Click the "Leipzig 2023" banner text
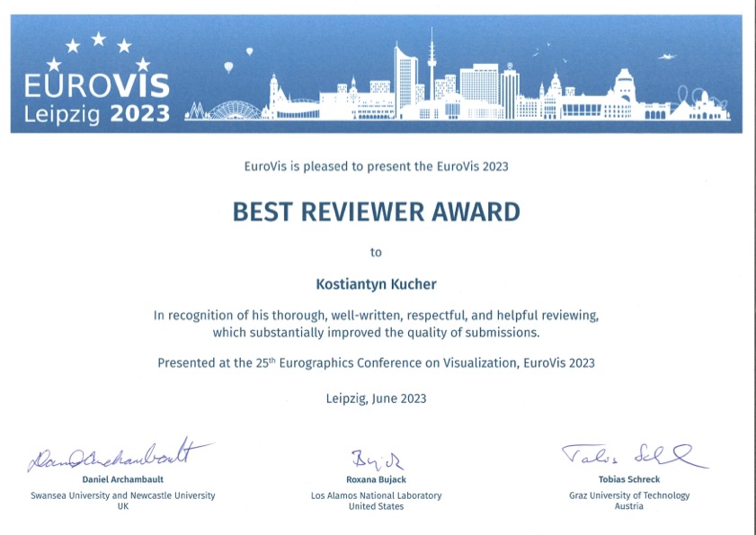The height and width of the screenshot is (535, 756). point(97,114)
